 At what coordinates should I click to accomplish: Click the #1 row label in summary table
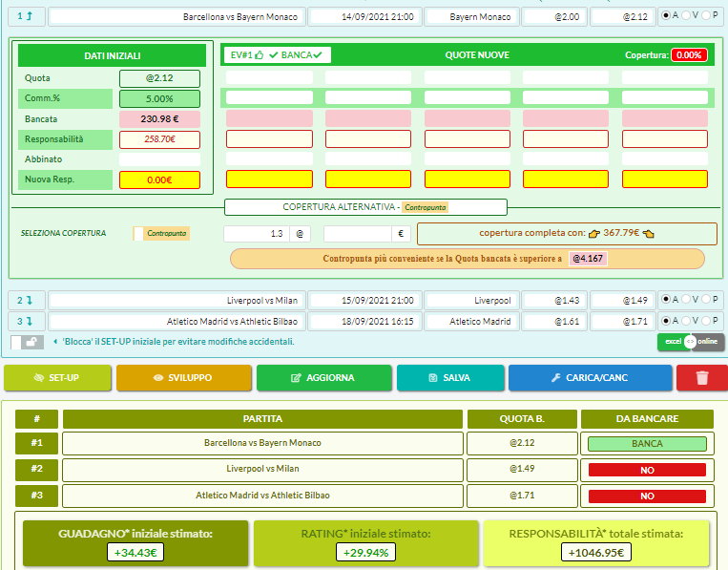pyautogui.click(x=36, y=443)
